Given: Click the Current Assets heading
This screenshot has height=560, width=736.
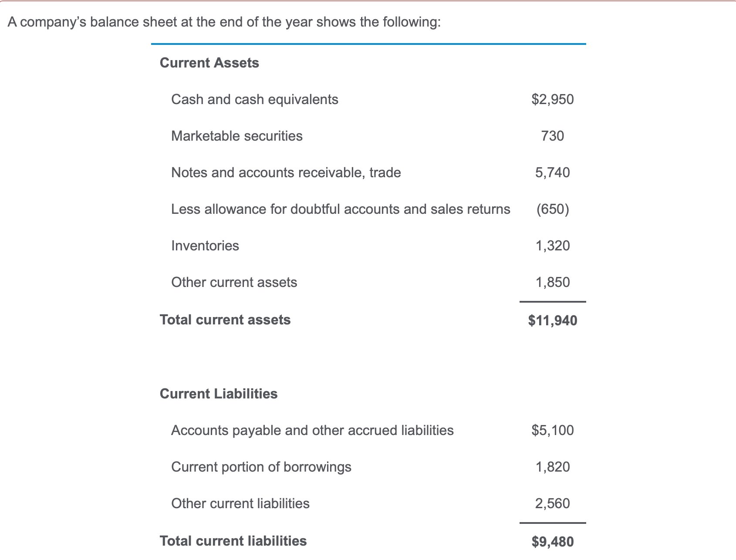Looking at the screenshot, I should pyautogui.click(x=209, y=63).
